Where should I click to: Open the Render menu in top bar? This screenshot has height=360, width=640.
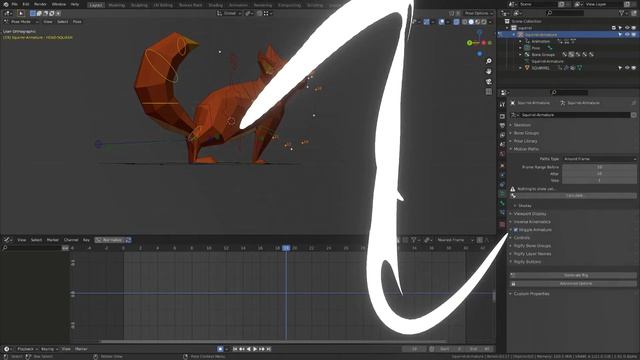tap(40, 4)
